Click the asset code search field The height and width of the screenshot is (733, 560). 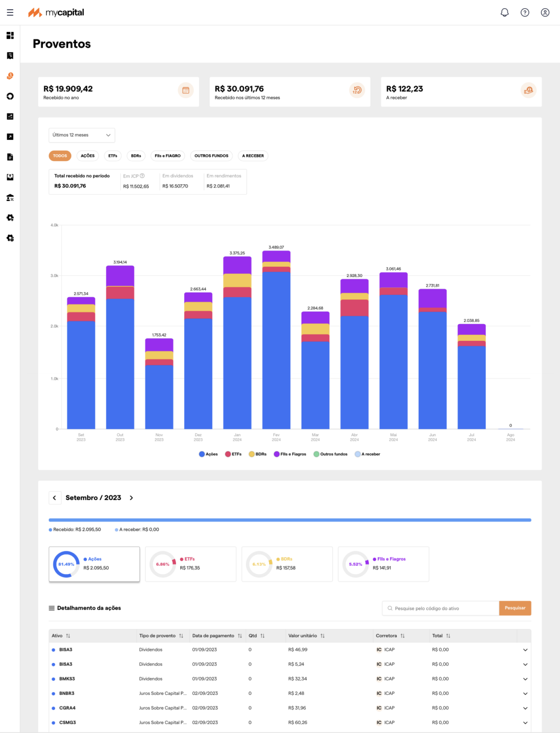tap(441, 608)
